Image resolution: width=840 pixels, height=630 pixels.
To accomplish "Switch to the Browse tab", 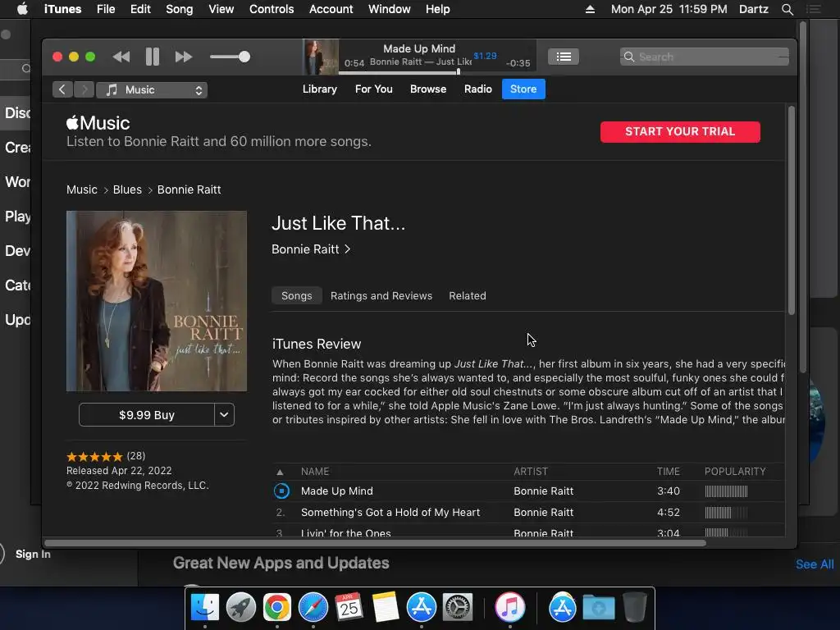I will coord(428,89).
